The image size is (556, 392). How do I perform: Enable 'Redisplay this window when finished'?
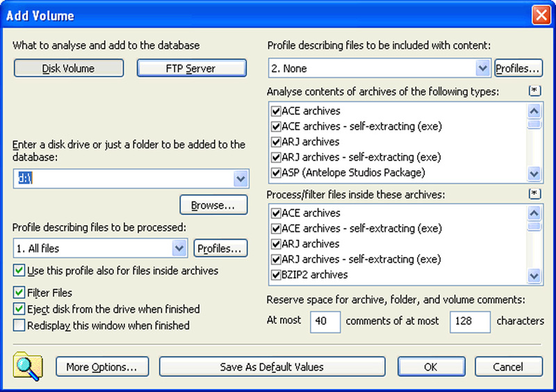point(19,325)
